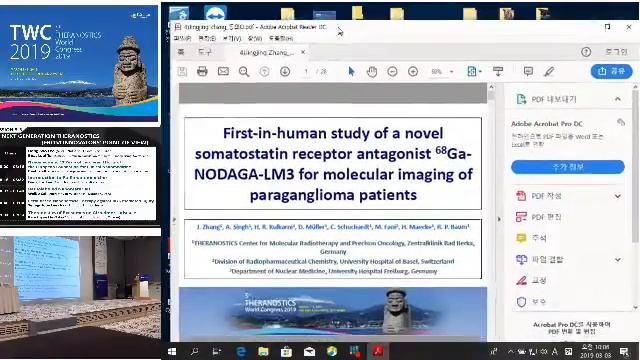Zoom in with the plus circle icon
The height and width of the screenshot is (360, 640).
point(413,72)
